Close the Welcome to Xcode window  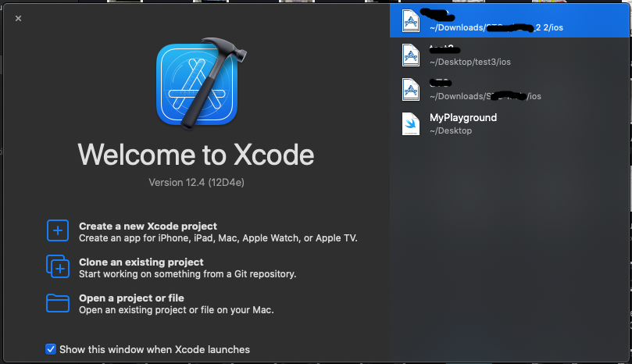18,19
